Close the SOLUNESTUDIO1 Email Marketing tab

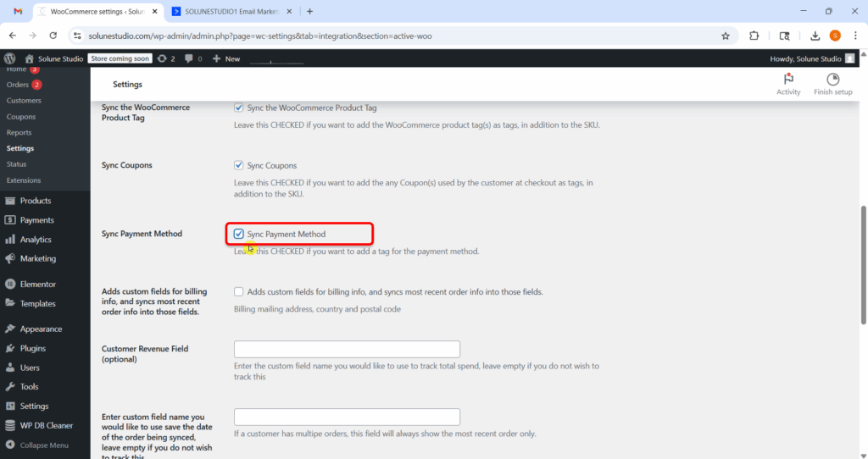[289, 11]
